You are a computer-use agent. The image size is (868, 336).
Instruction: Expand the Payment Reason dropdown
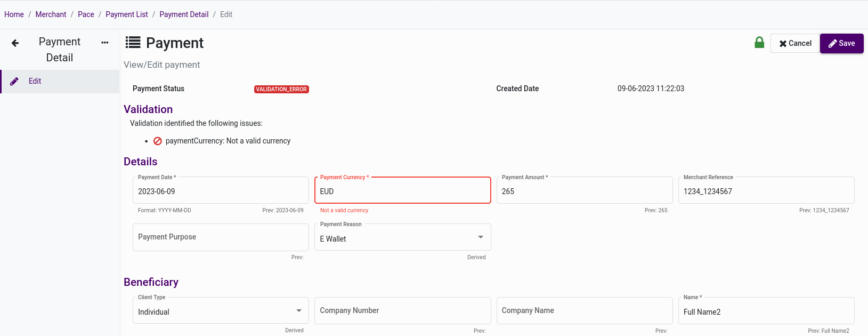[x=480, y=237]
